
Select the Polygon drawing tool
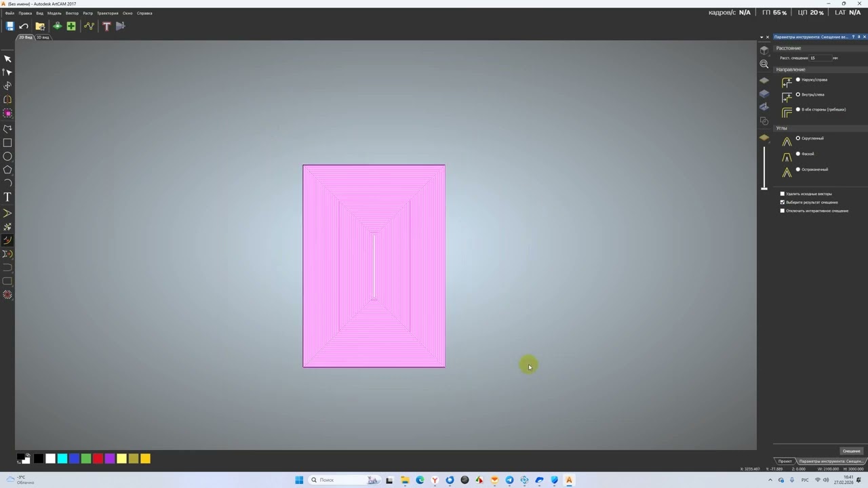(x=7, y=169)
